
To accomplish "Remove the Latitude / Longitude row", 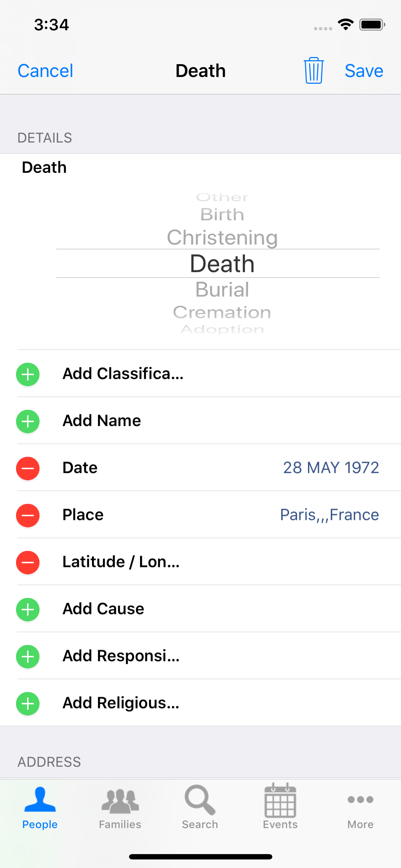I will (28, 562).
